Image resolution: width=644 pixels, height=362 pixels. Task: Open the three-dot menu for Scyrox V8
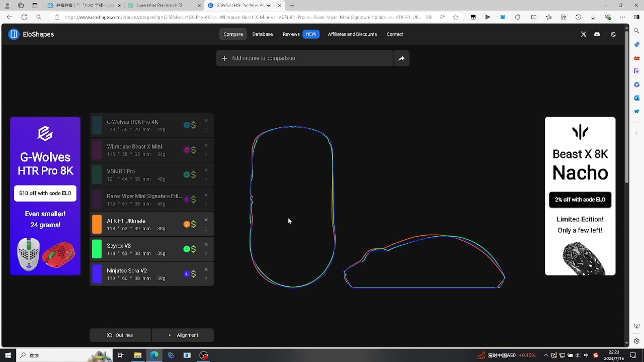click(206, 254)
